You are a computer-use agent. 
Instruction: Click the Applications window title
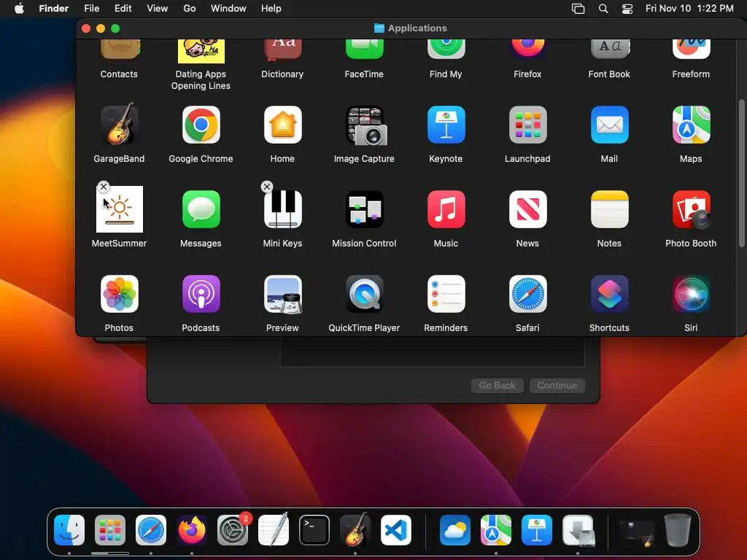point(417,28)
